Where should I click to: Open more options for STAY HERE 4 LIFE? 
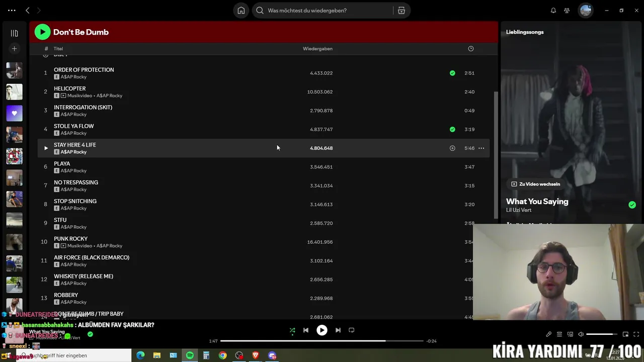point(481,148)
